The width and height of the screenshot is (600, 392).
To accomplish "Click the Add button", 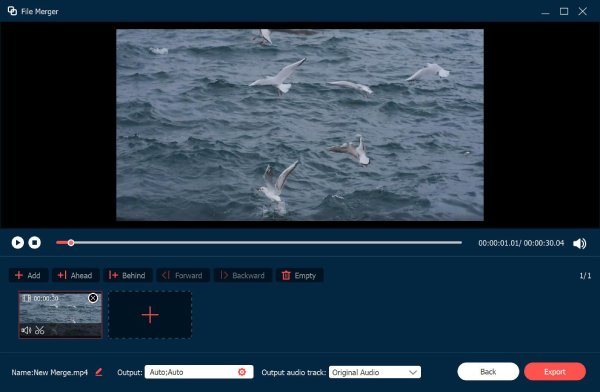I will pyautogui.click(x=28, y=275).
